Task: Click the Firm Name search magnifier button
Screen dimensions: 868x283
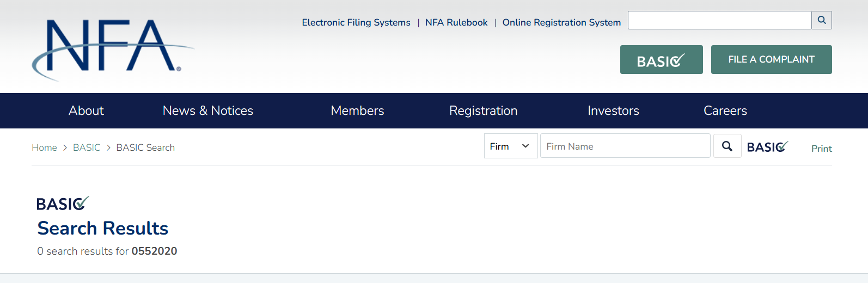Action: coord(727,146)
